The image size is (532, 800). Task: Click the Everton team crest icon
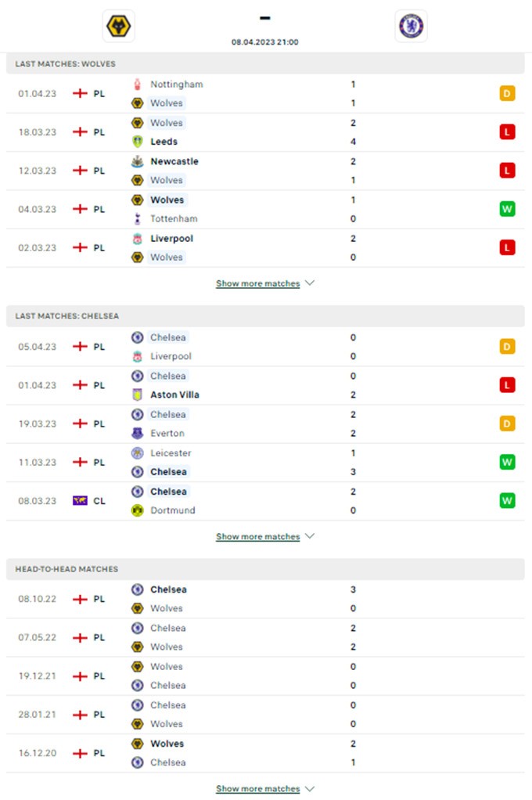coord(138,433)
